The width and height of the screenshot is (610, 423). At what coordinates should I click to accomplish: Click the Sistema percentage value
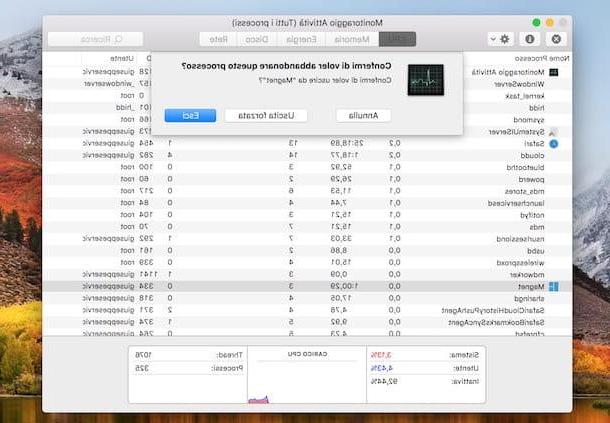click(381, 355)
